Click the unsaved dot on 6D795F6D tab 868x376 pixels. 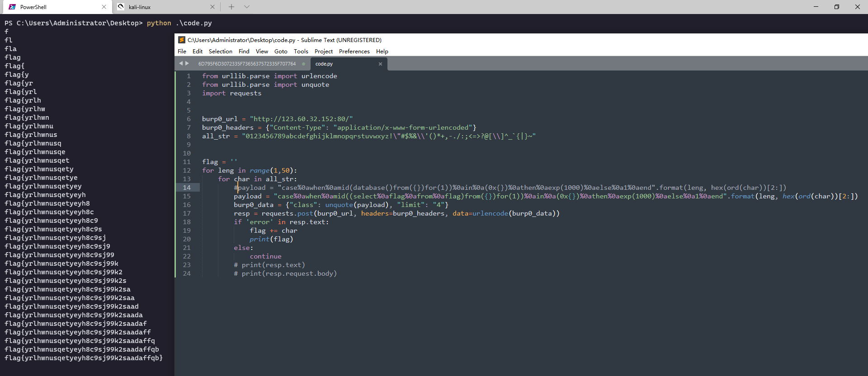pos(303,64)
